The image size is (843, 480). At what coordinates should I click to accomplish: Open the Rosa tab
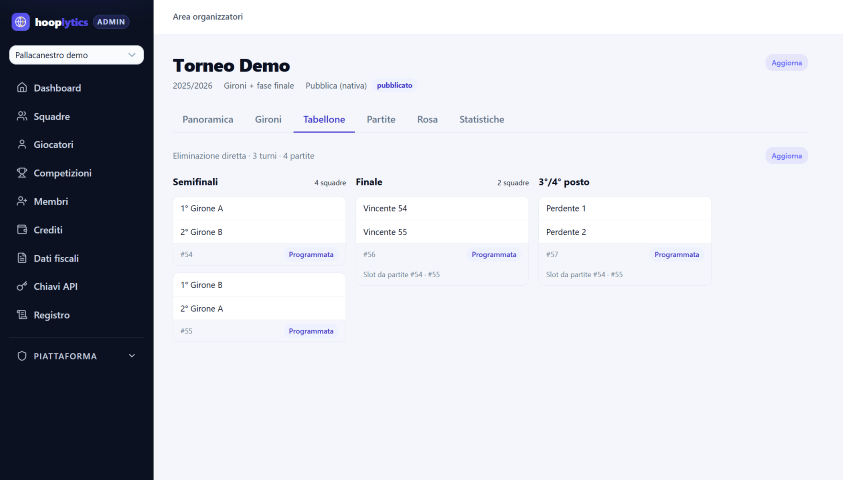tap(427, 119)
